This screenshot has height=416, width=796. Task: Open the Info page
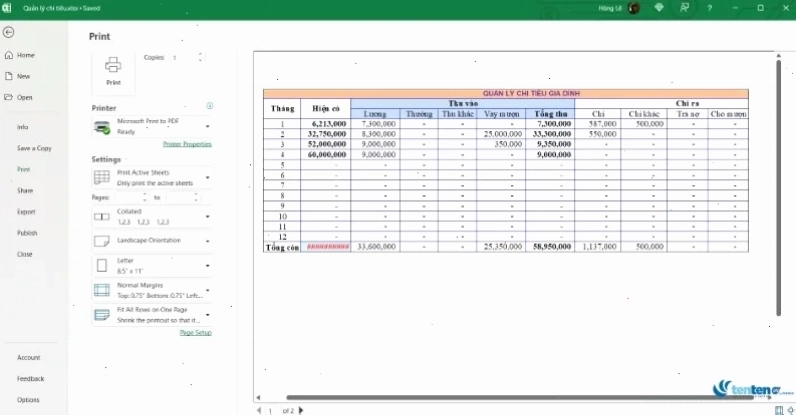pyautogui.click(x=23, y=127)
